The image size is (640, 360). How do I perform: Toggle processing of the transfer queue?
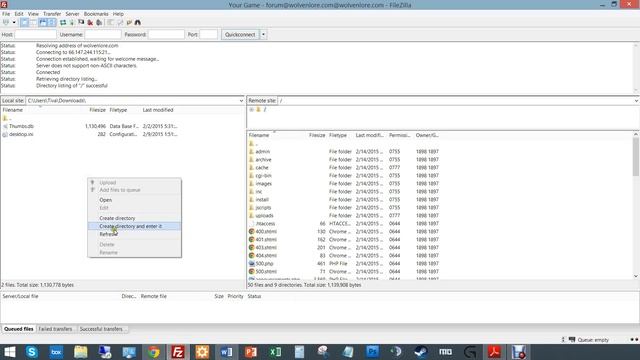(72, 22)
